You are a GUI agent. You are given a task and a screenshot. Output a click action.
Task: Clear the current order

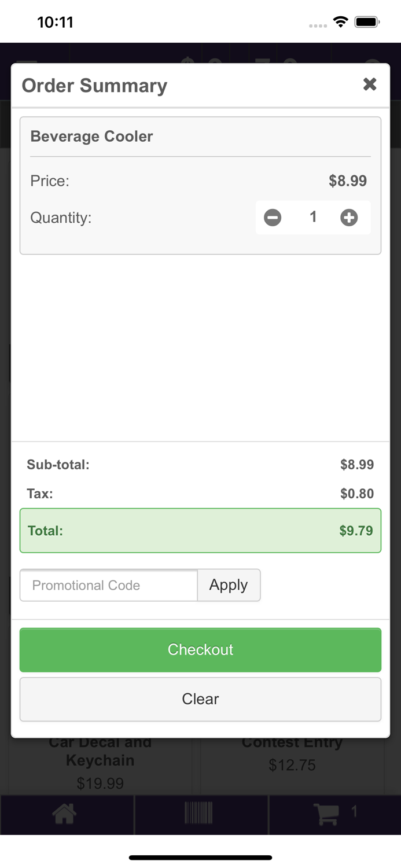point(200,698)
